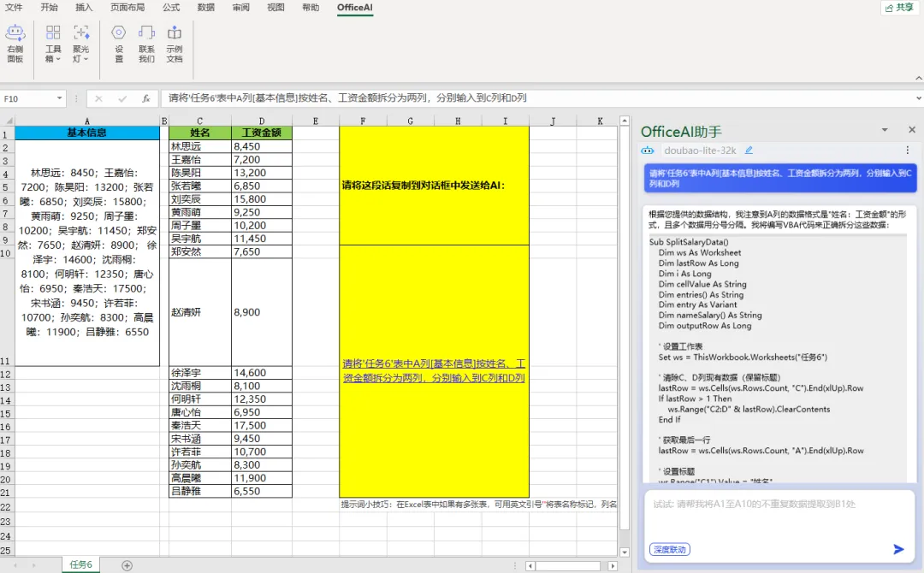
Task: Click the blue user message bubble in chat
Action: tap(780, 179)
